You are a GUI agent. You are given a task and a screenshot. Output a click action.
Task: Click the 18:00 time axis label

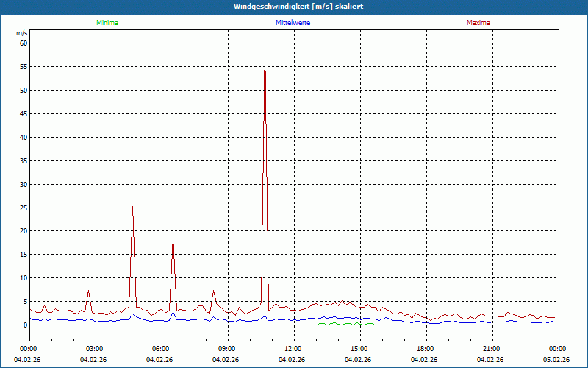(x=425, y=349)
